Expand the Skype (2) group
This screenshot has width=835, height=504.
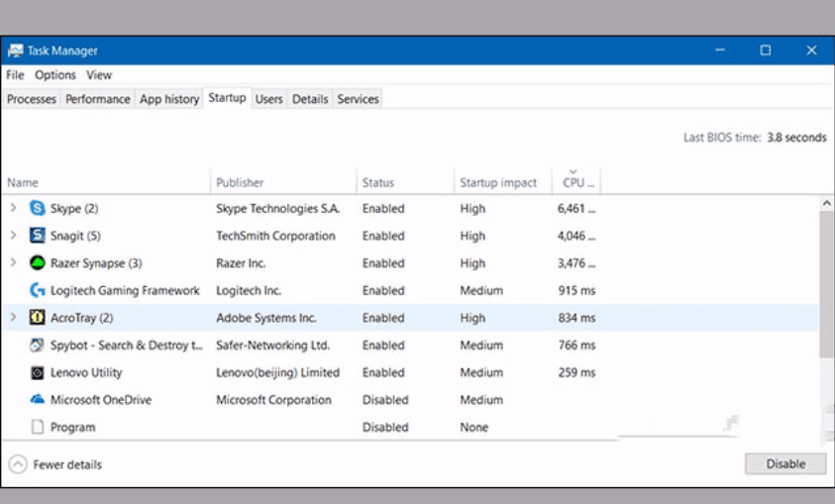point(13,208)
